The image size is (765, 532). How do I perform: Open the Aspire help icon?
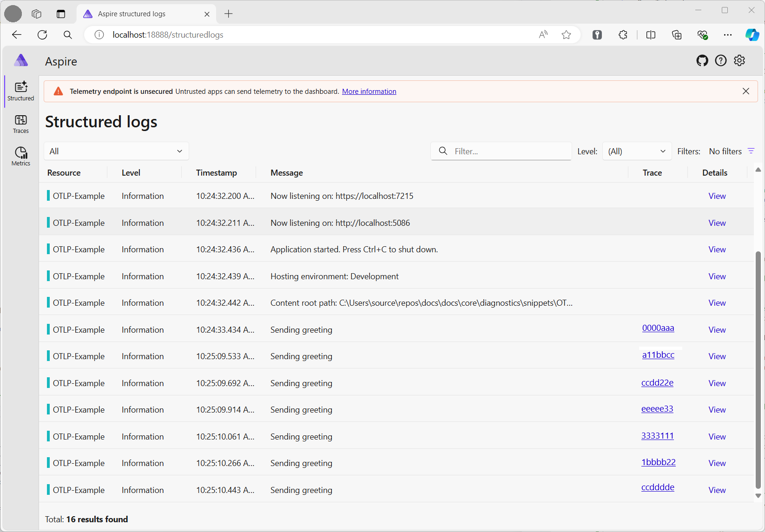pos(720,61)
